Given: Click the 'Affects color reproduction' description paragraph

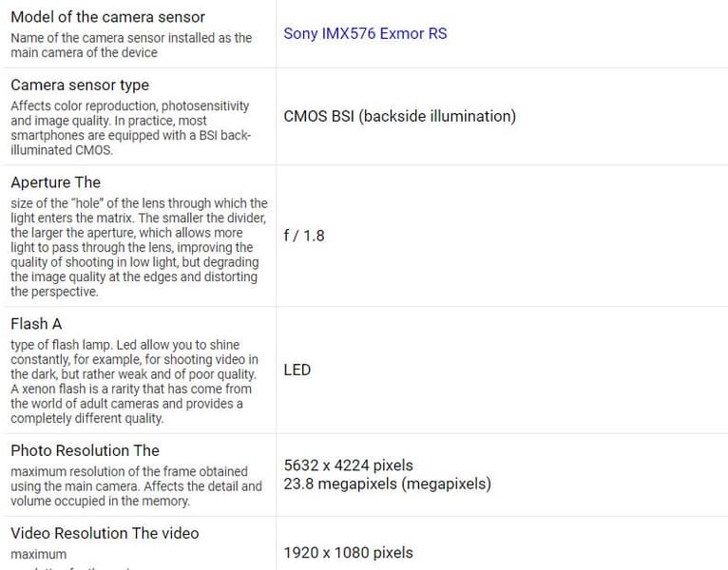Looking at the screenshot, I should click(x=130, y=127).
